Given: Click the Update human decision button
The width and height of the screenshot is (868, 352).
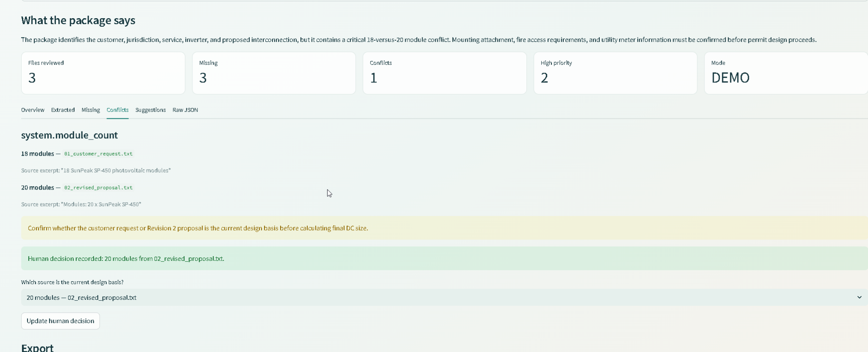Looking at the screenshot, I should pos(61,321).
